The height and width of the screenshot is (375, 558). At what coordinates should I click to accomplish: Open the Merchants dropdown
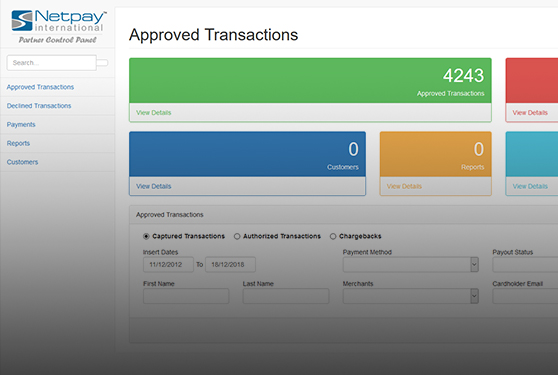click(411, 296)
